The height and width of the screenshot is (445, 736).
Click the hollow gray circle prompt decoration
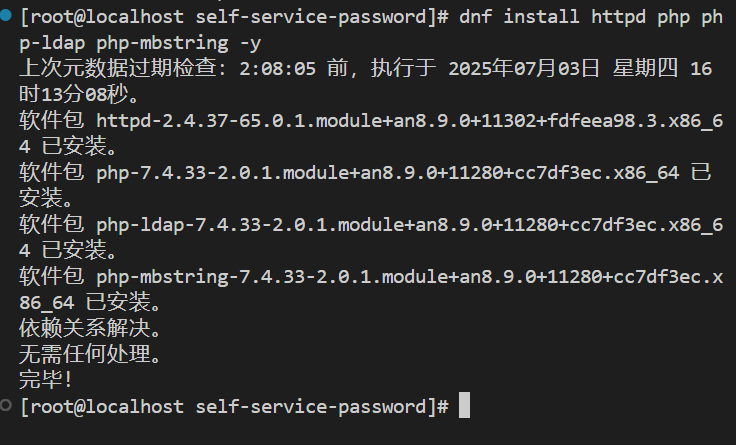click(6, 405)
